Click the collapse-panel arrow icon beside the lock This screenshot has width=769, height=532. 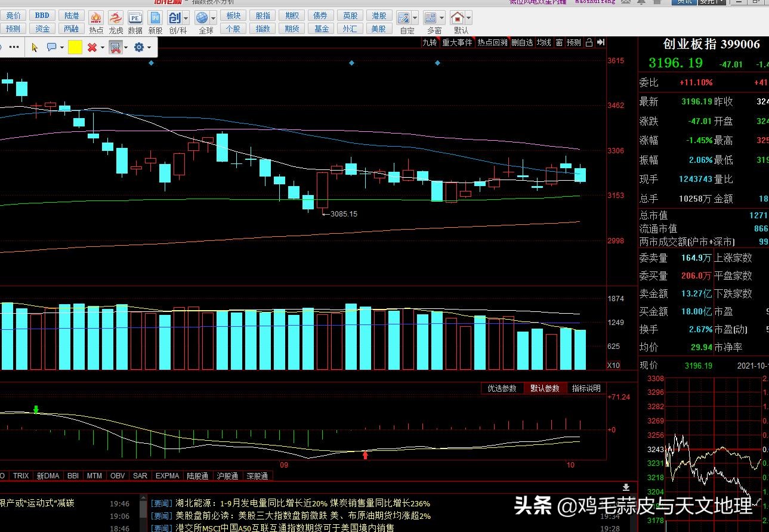point(601,42)
